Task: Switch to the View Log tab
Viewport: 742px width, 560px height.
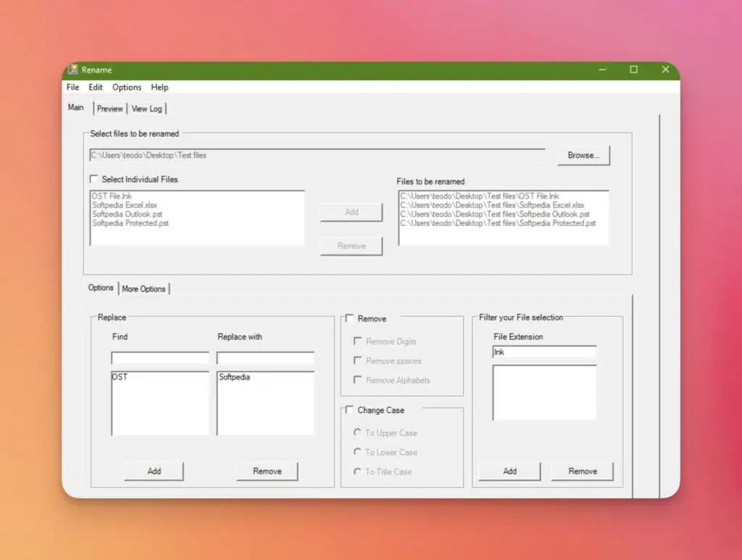Action: pos(146,109)
